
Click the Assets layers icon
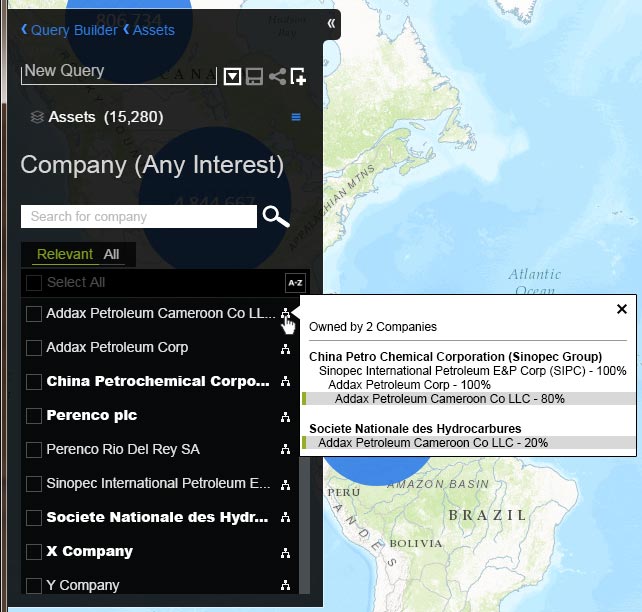click(37, 117)
